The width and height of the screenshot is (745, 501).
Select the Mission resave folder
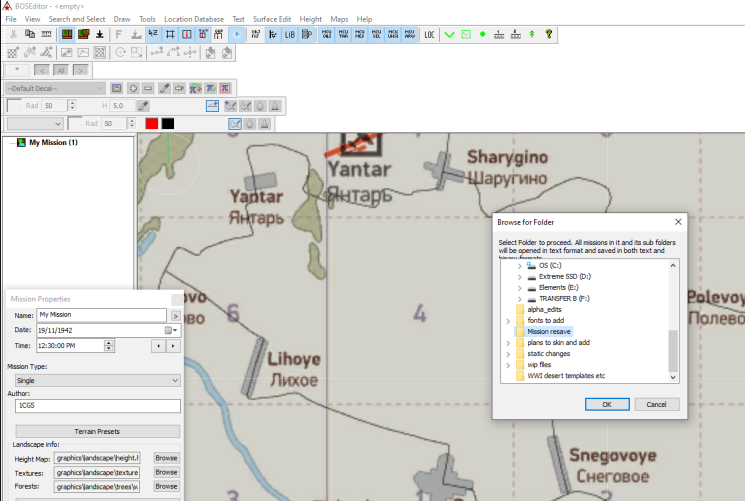pyautogui.click(x=549, y=331)
